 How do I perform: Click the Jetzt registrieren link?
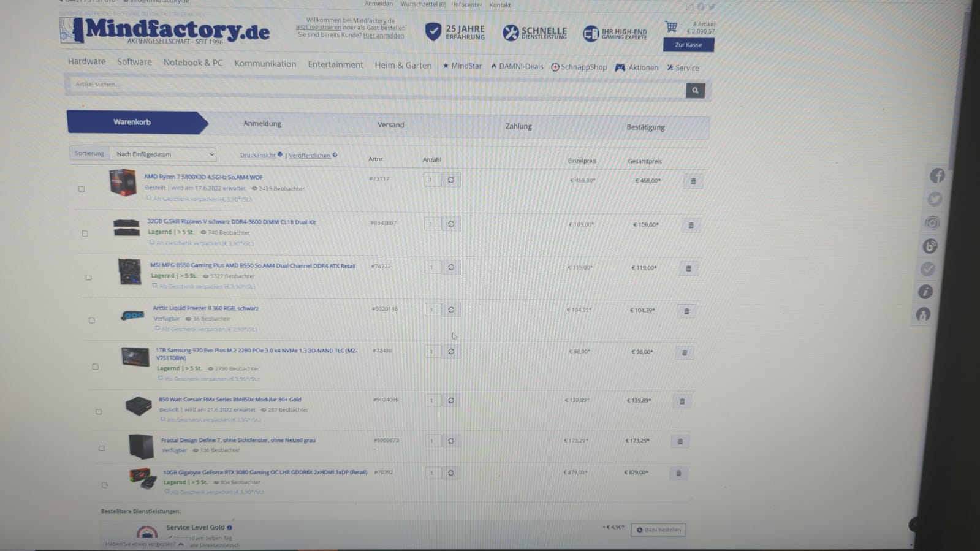point(318,28)
